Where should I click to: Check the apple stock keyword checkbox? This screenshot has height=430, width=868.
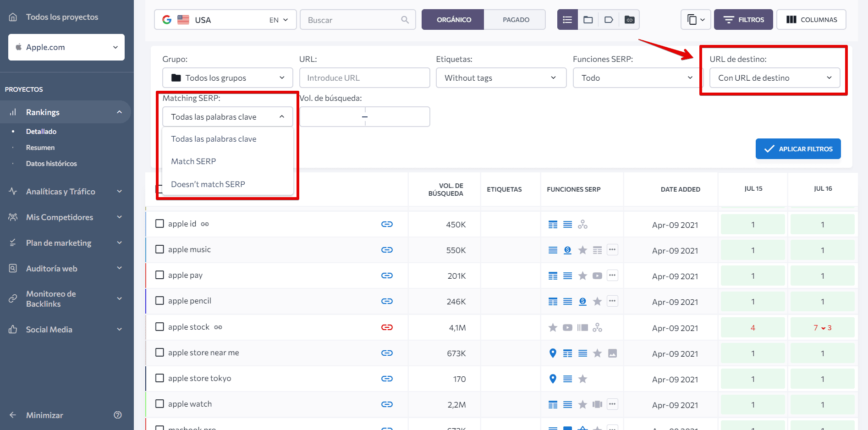tap(159, 327)
